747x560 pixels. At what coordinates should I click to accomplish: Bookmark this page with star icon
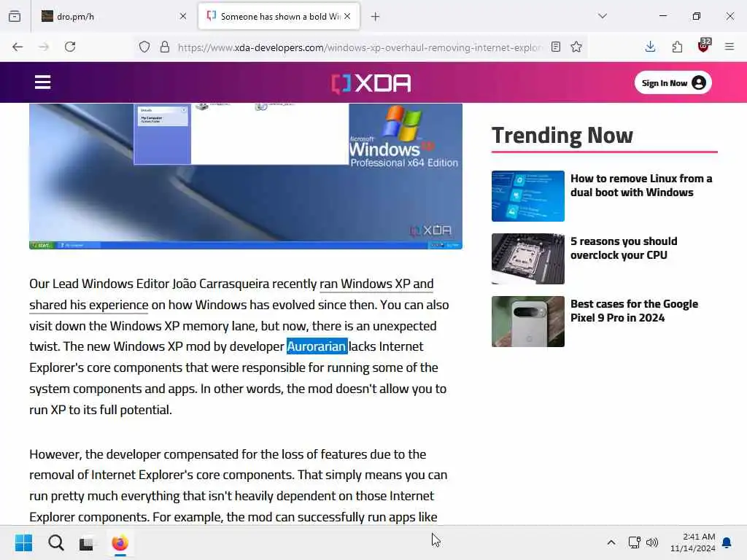point(576,47)
